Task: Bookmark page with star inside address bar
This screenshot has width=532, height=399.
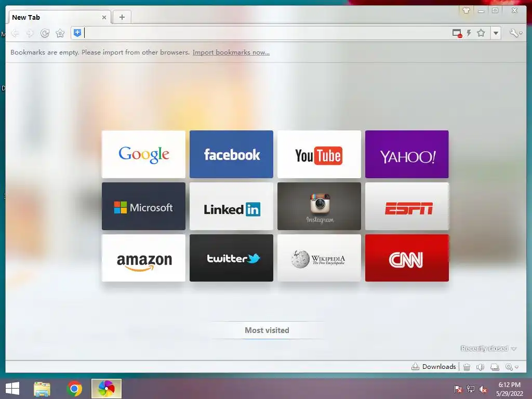Action: (x=481, y=33)
